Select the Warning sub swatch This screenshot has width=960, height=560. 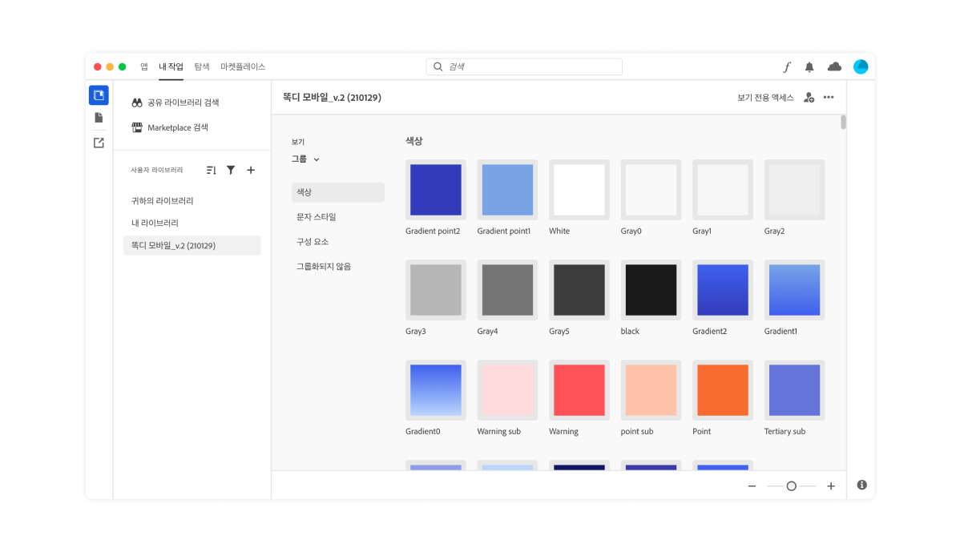point(507,390)
